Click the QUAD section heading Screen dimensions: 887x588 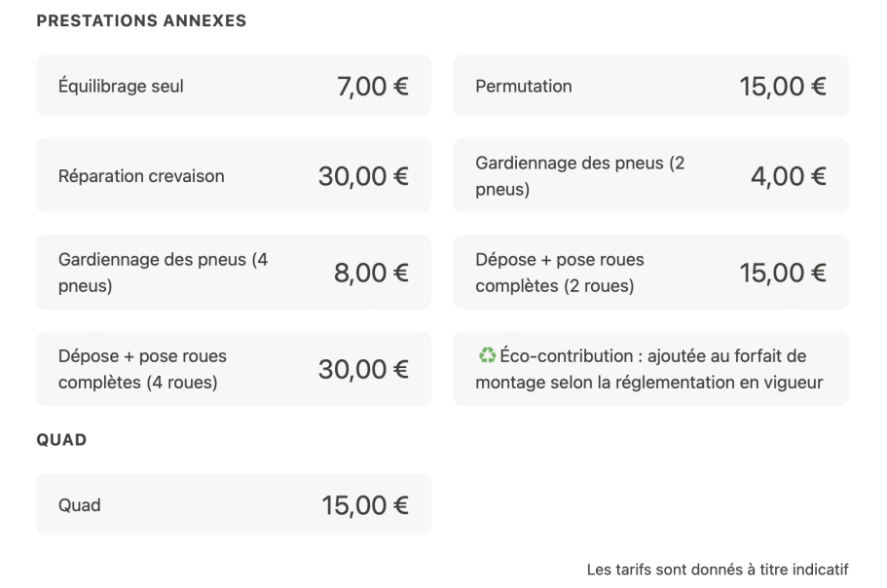61,440
